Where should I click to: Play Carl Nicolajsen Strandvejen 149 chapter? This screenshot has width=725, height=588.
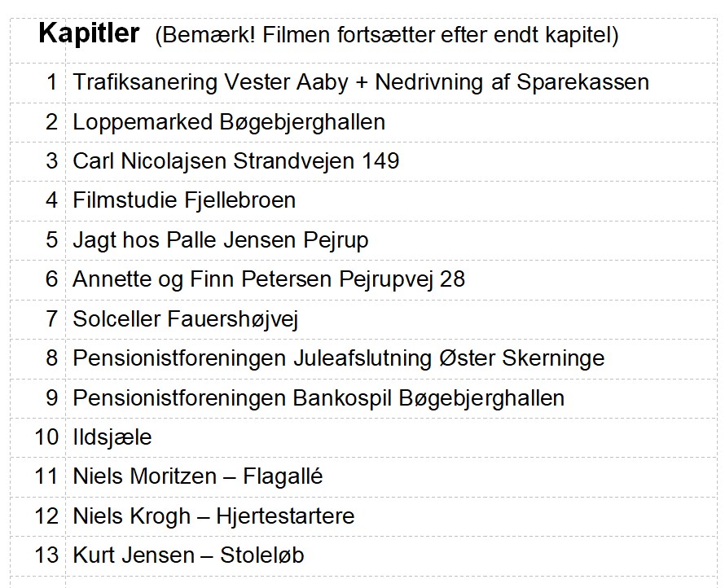coord(236,161)
